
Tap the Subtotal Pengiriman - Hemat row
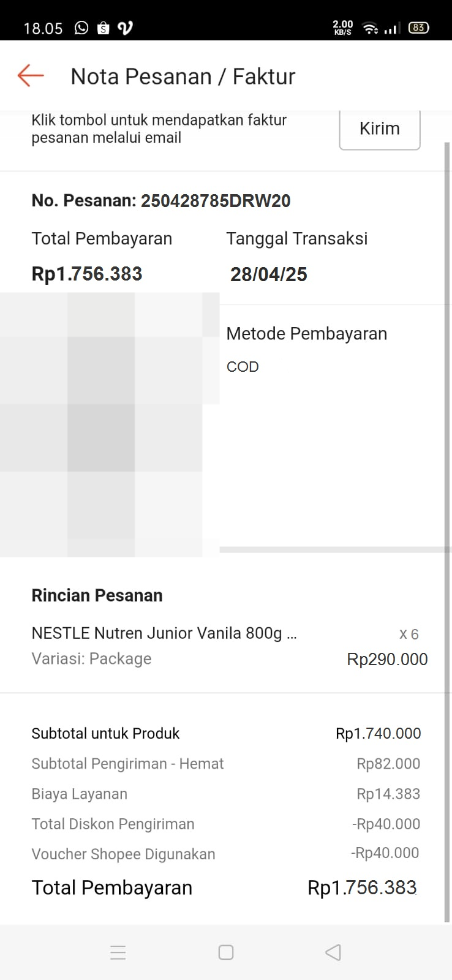point(225,764)
